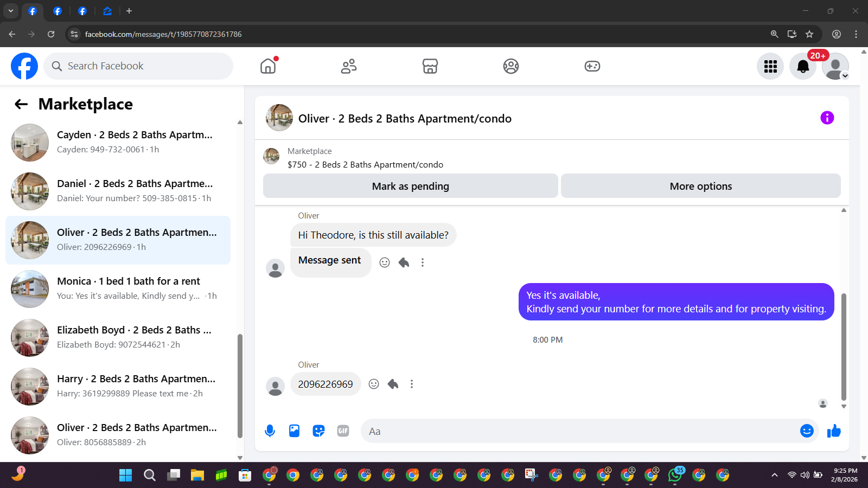Open Facebook home logo

click(x=24, y=66)
